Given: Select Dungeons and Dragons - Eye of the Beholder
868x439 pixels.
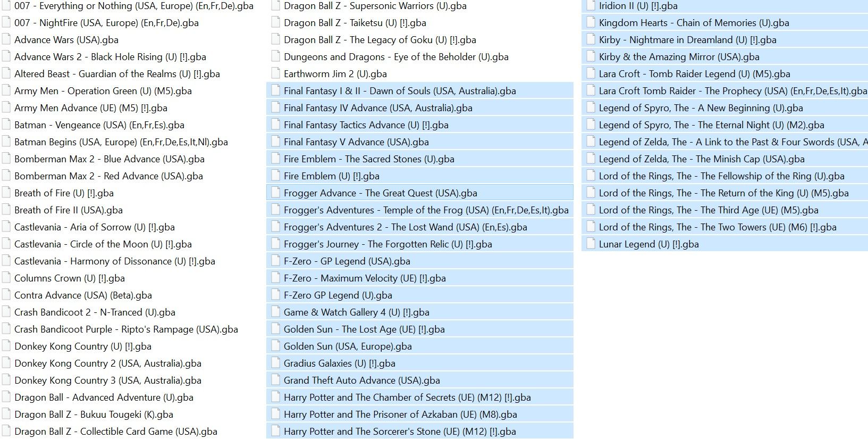Looking at the screenshot, I should pyautogui.click(x=396, y=57).
